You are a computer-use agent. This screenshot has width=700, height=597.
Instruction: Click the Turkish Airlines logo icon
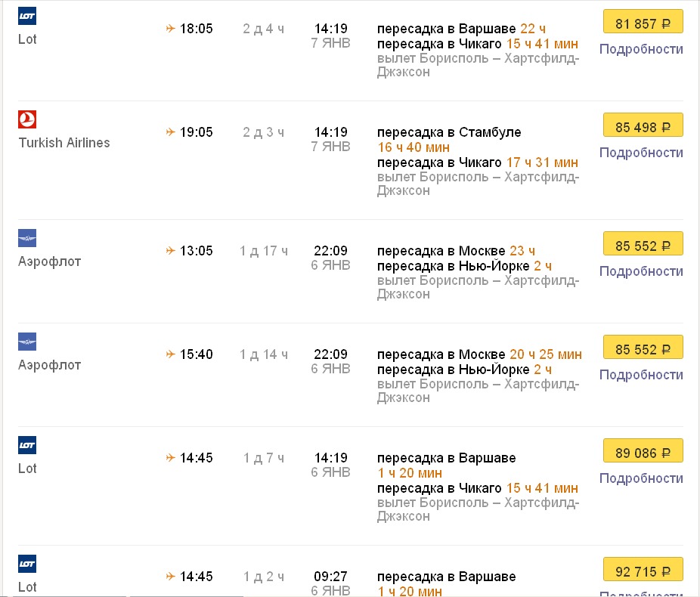click(27, 119)
